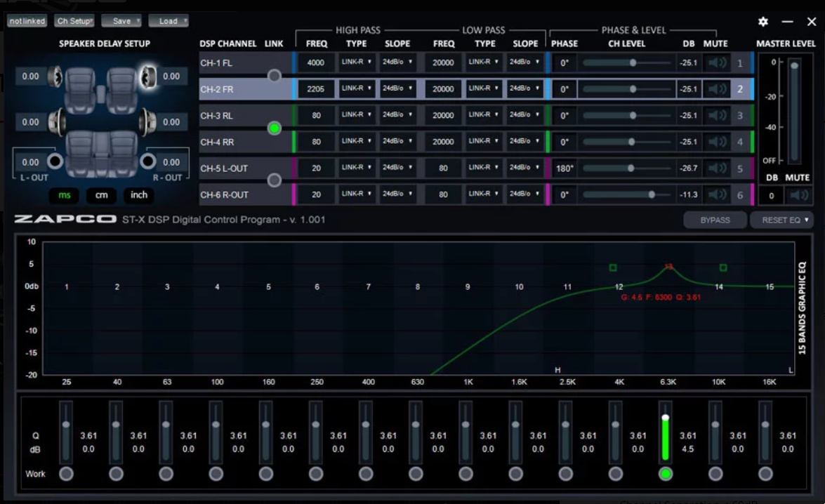Screen dimensions: 825x504
Task: Mute channel CH-3 RL speaker icon
Action: pos(717,115)
